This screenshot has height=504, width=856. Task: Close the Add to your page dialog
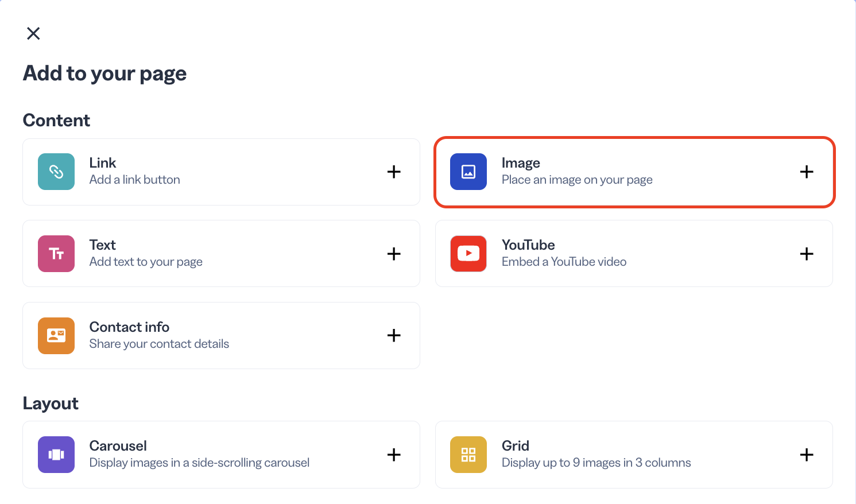33,33
